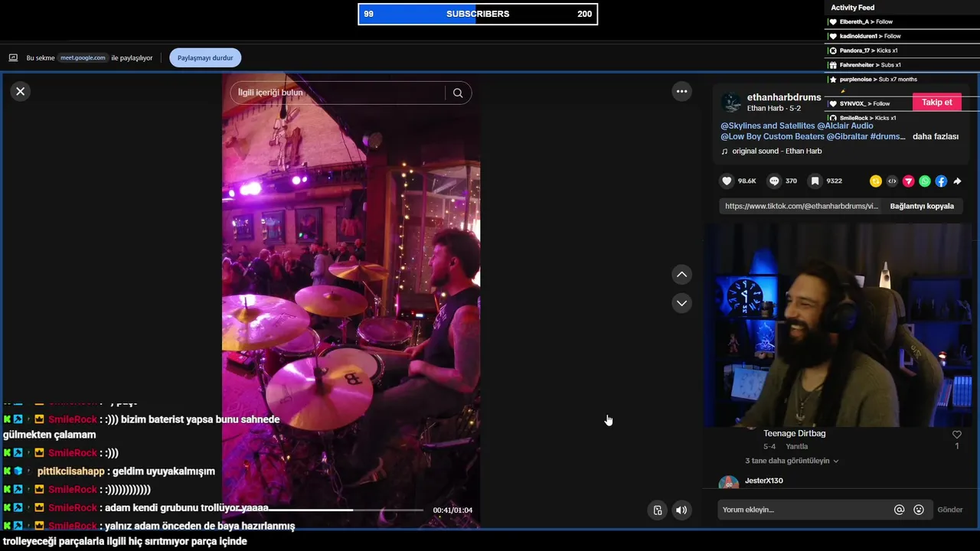Click the 98.6K likes count

746,181
